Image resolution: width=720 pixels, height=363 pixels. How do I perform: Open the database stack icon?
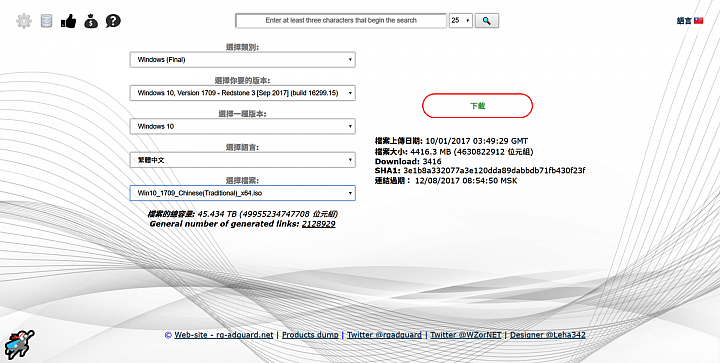[x=46, y=21]
